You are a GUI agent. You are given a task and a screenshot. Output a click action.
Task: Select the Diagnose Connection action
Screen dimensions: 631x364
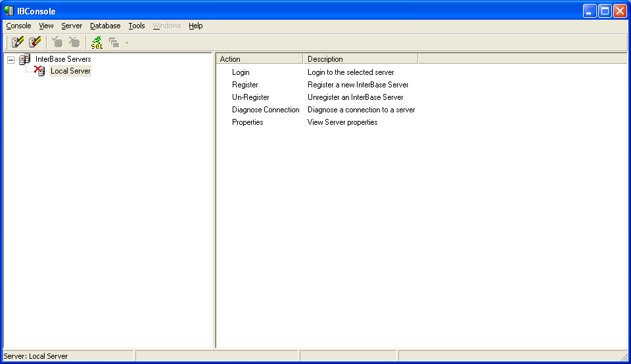[x=266, y=110]
